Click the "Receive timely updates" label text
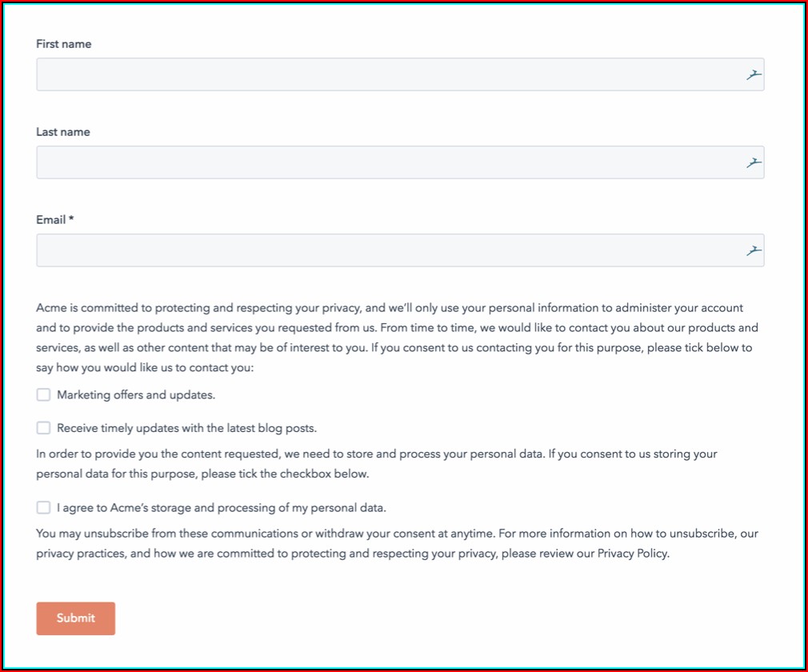 [x=186, y=428]
